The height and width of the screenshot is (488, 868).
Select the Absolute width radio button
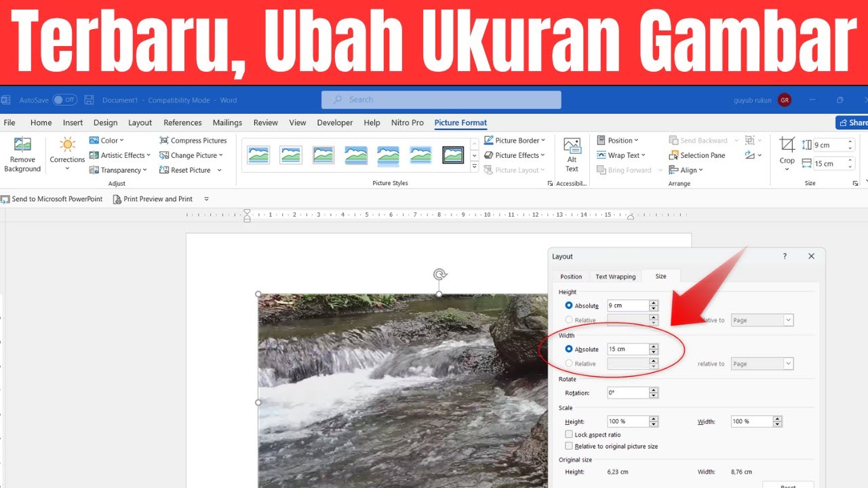569,349
